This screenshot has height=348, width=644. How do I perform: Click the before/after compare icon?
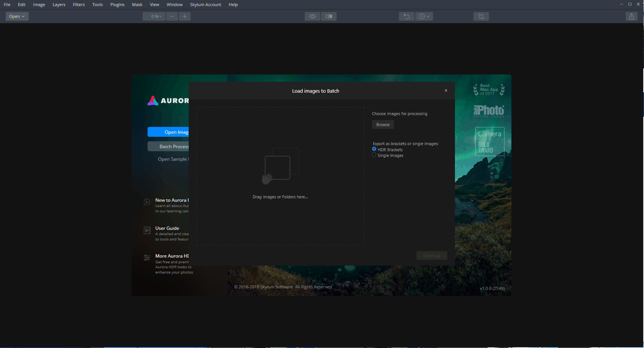329,16
